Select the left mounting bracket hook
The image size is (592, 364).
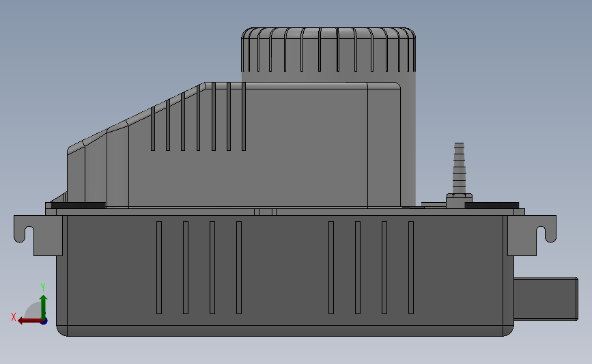38,235
